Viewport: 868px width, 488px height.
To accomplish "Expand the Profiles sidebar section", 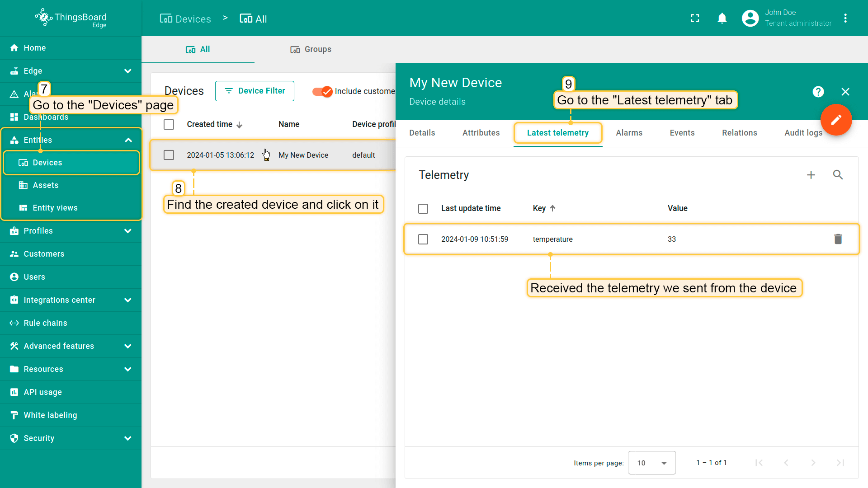I will 128,231.
